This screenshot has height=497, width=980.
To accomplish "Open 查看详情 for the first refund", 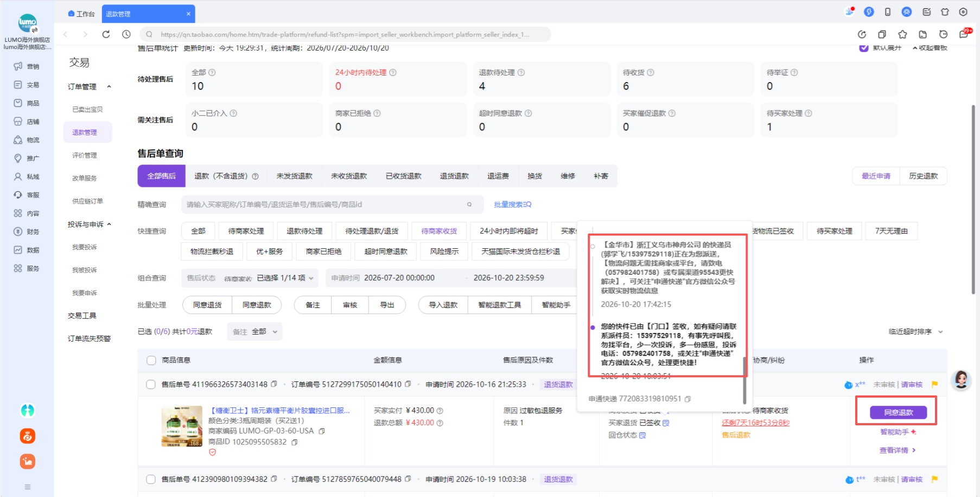I will click(898, 450).
